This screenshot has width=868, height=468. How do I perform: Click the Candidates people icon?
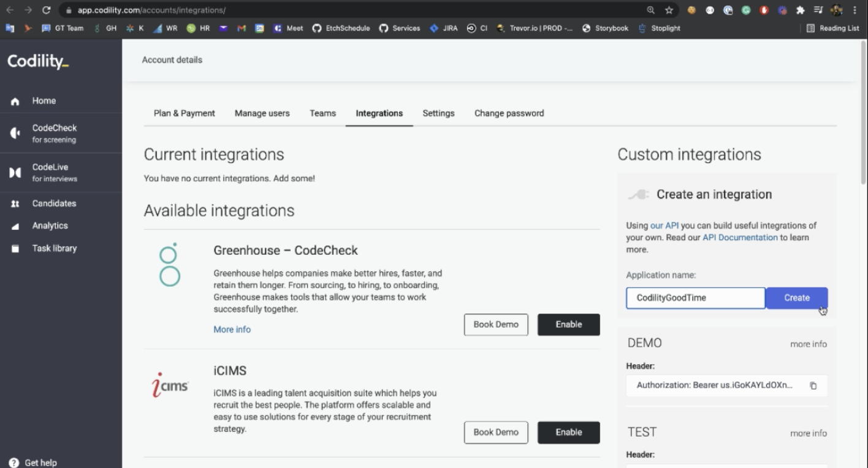click(x=15, y=204)
